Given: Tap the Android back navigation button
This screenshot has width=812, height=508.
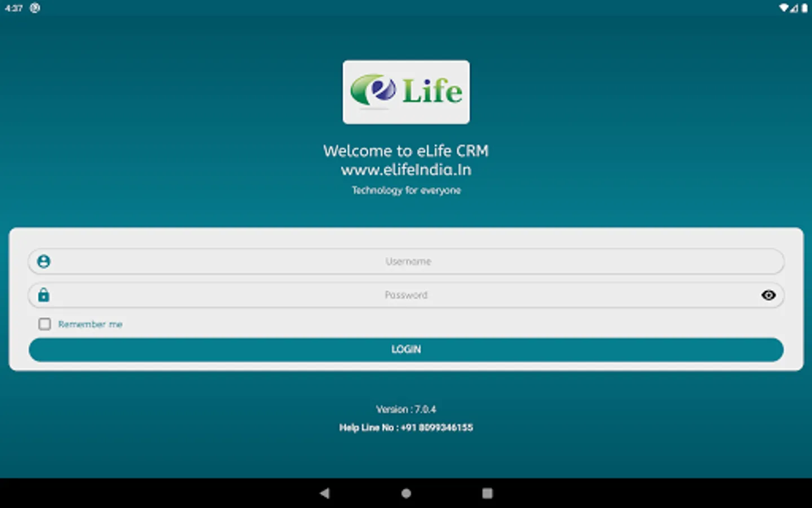Looking at the screenshot, I should point(324,493).
